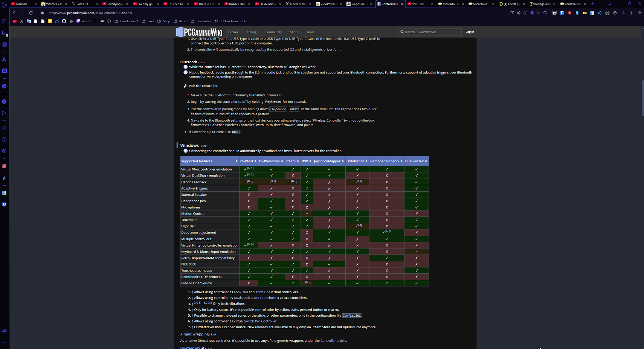Open sidebar settings gear

point(5,151)
